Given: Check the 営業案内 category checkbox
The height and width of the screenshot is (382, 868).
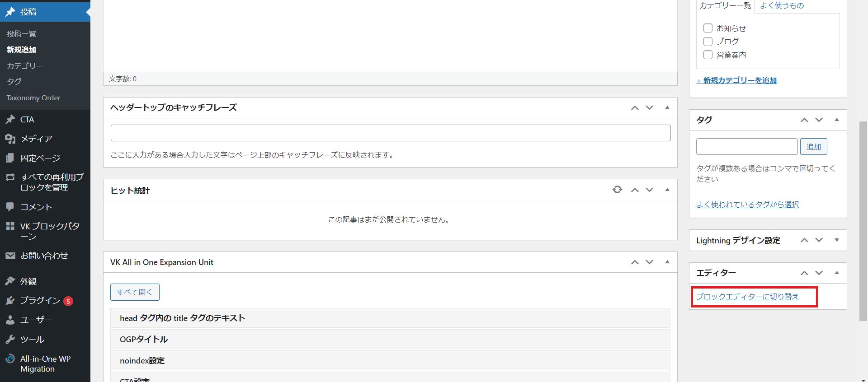Looking at the screenshot, I should click(x=708, y=55).
